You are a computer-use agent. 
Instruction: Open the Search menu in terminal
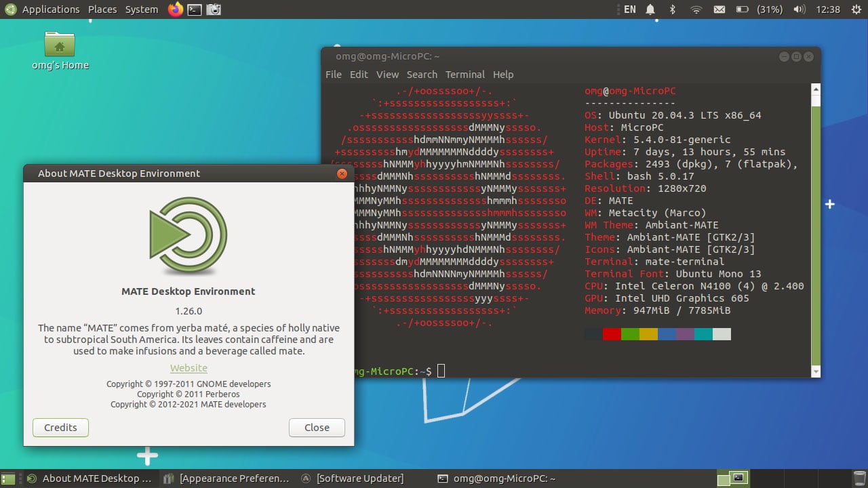pos(422,75)
